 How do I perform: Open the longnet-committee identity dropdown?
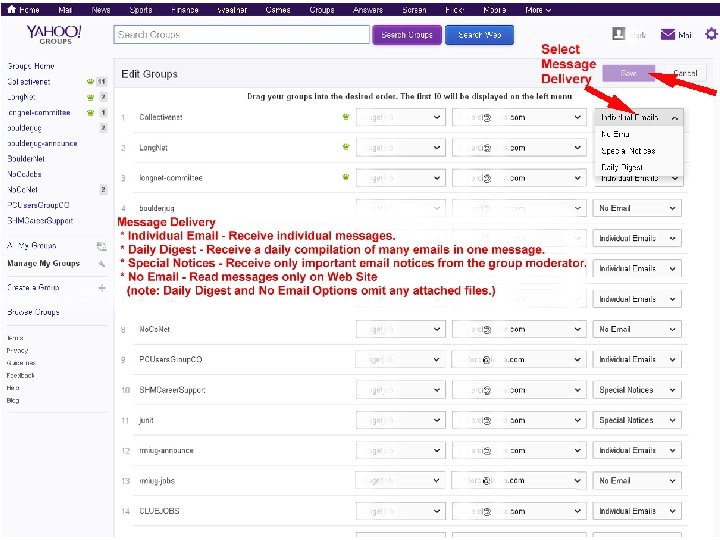tap(400, 178)
